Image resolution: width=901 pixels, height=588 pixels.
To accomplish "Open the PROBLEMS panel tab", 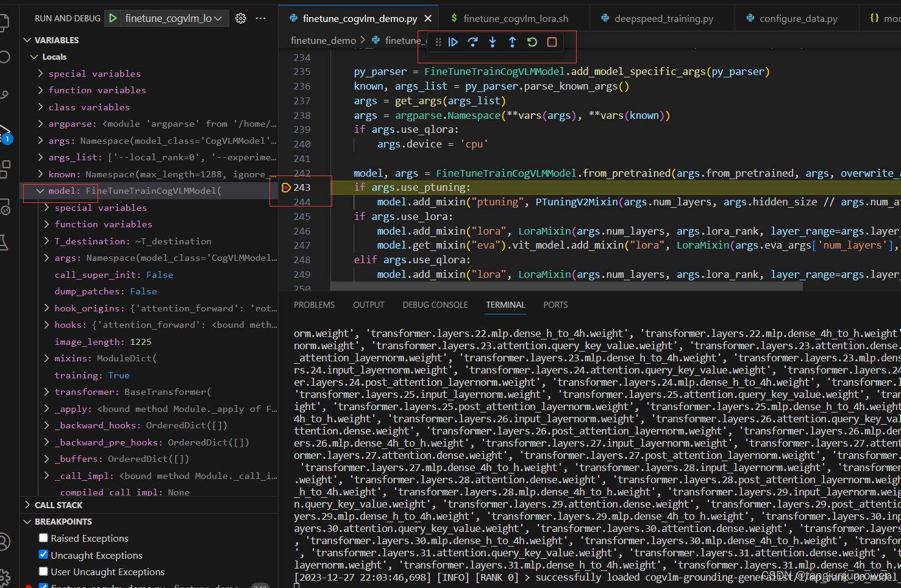I will (314, 305).
